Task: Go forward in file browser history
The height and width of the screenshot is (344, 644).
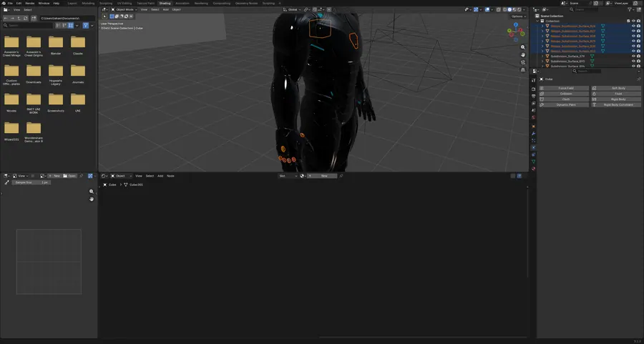Action: click(12, 18)
